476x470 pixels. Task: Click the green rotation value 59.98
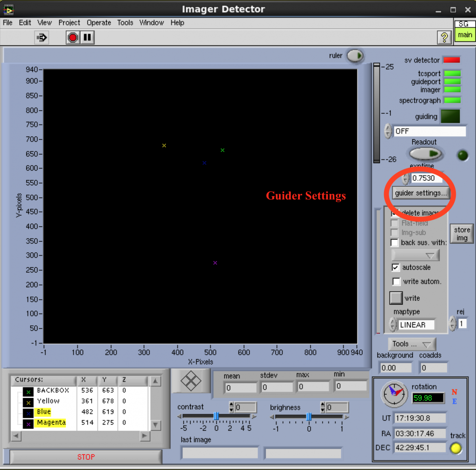pyautogui.click(x=428, y=397)
